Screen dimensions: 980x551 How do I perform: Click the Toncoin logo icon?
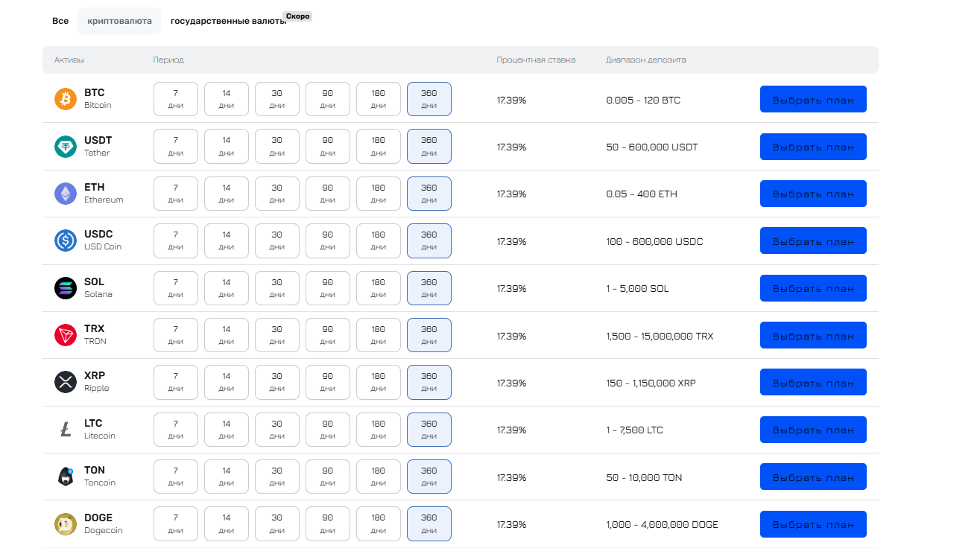(x=66, y=477)
